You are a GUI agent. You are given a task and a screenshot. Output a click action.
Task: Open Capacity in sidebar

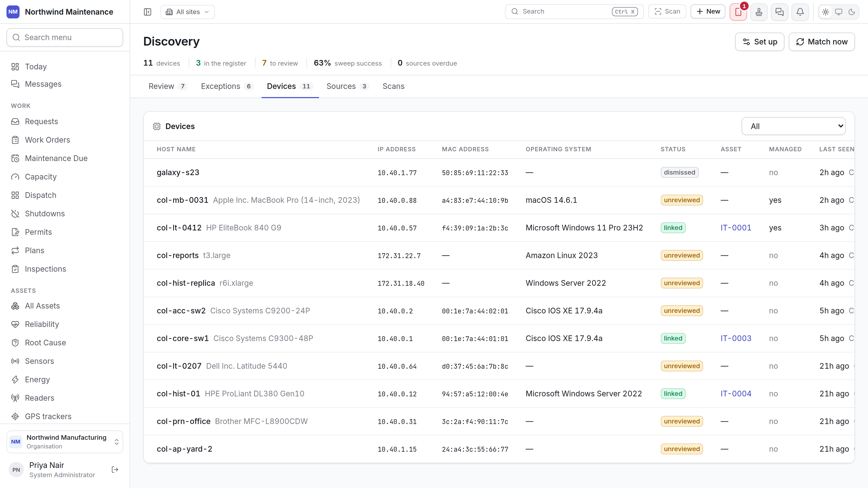65,177
